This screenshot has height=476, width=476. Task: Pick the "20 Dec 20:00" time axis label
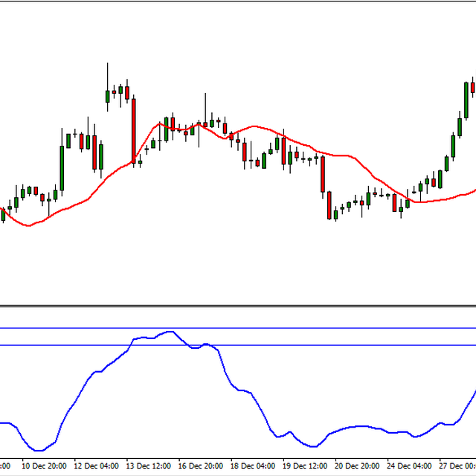click(357, 467)
